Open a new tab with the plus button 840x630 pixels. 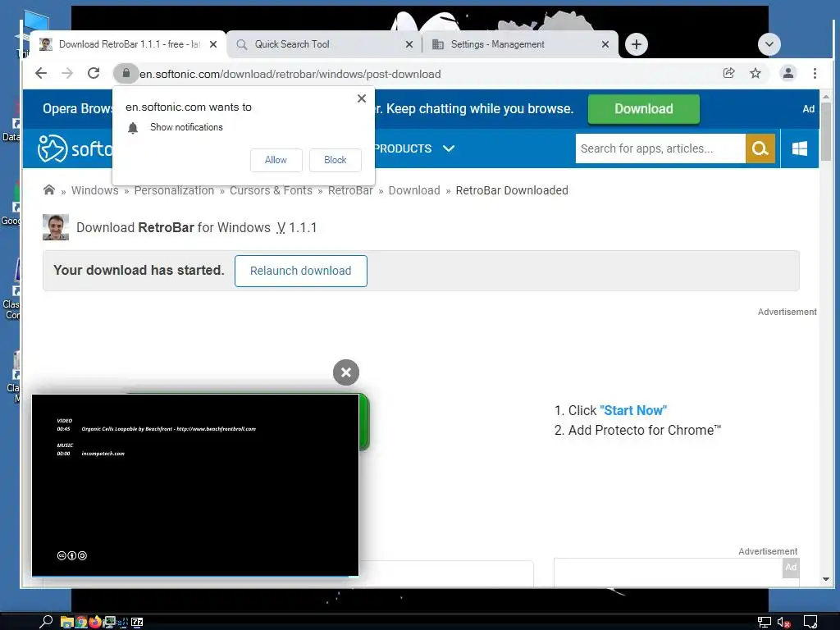coord(637,44)
